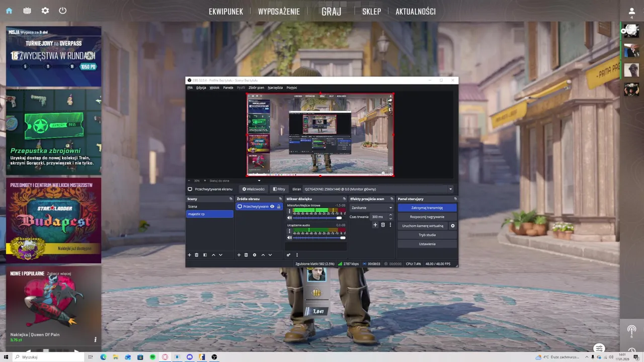Expand the Zanikanie transition dropdown
This screenshot has height=362, width=644.
[372, 208]
